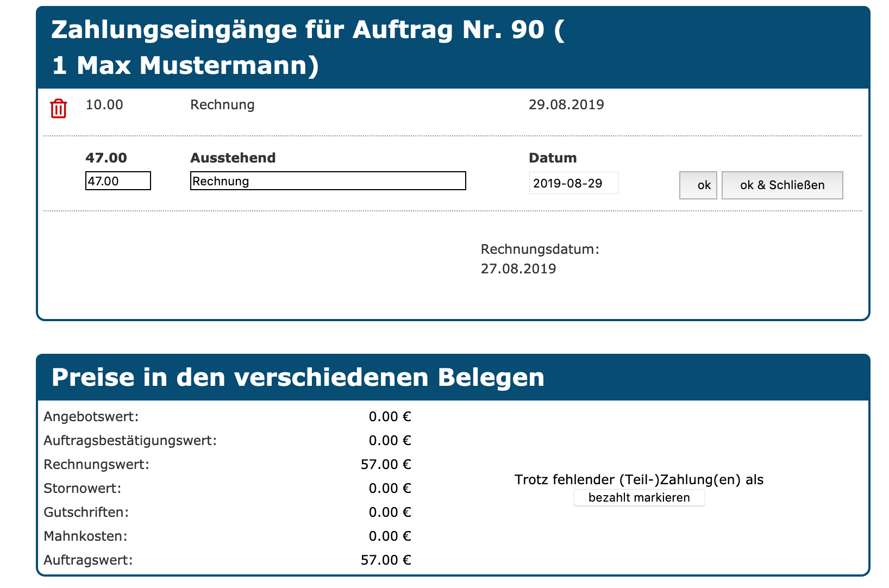Click the ok & Schließen button

click(782, 185)
